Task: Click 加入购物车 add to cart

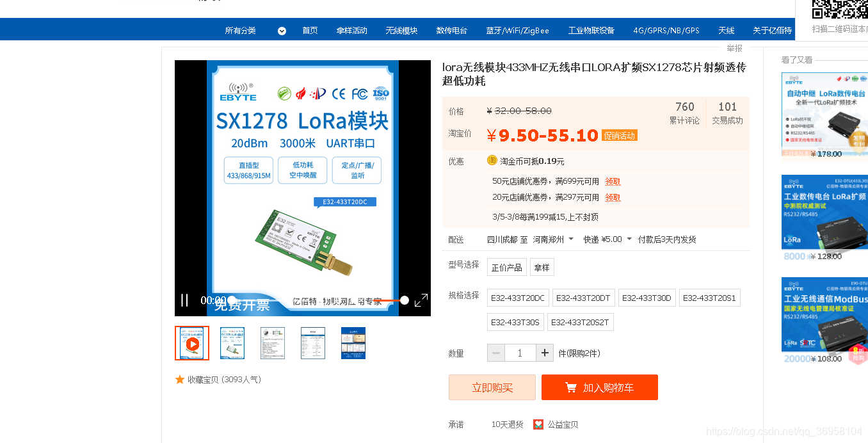Action: click(600, 387)
